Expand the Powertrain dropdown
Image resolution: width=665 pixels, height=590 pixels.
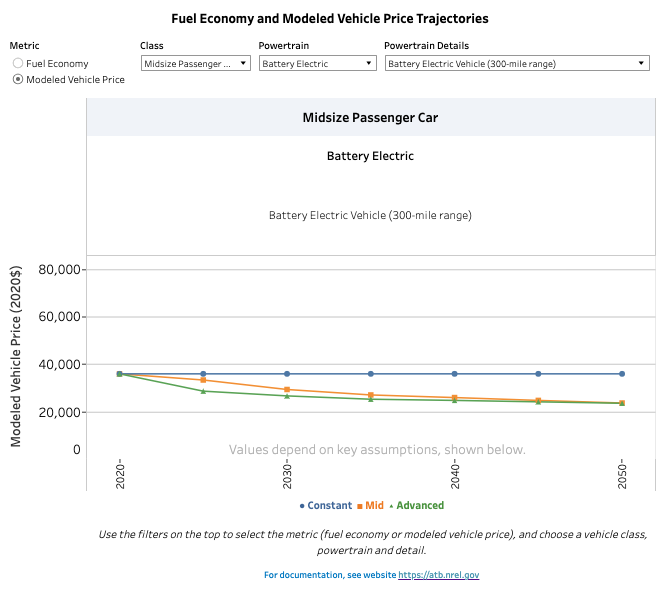315,64
